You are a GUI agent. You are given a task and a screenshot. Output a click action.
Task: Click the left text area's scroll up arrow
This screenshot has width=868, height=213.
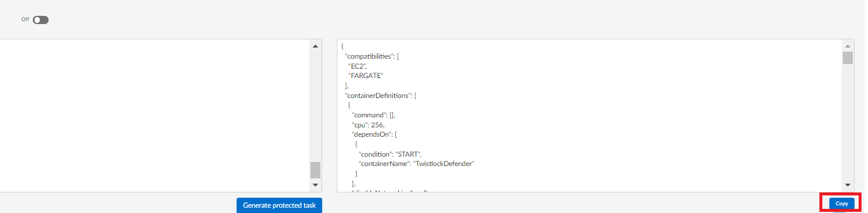[x=315, y=46]
